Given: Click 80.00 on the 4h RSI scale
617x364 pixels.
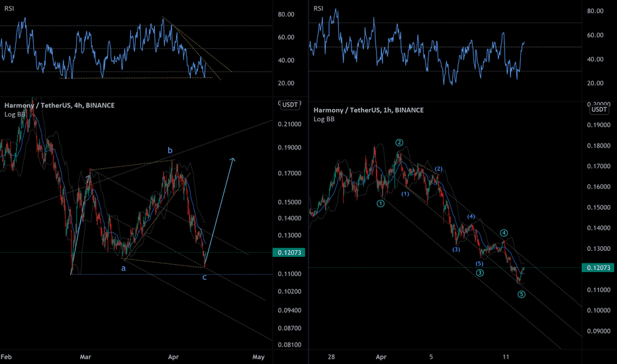Looking at the screenshot, I should pyautogui.click(x=286, y=15).
